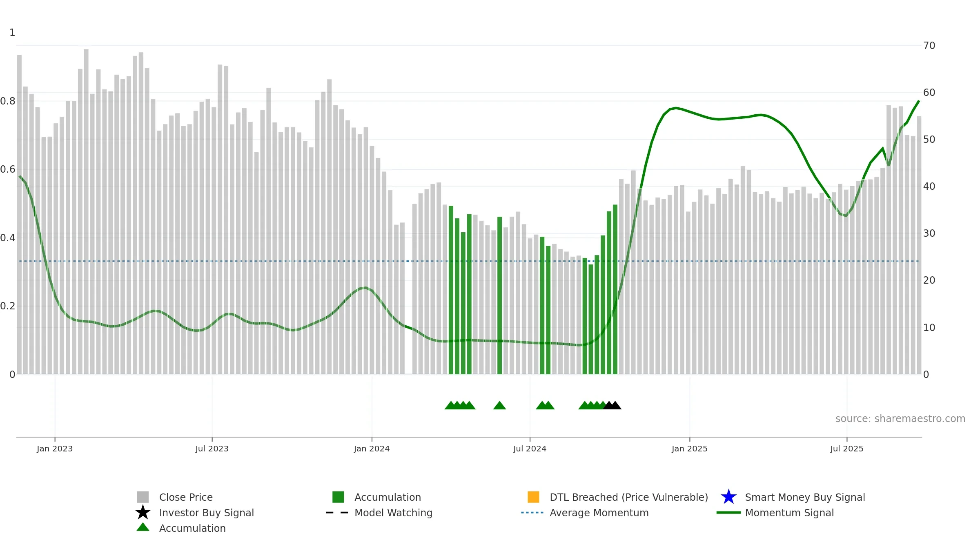Click the Jan 2025 axis label
The image size is (980, 551).
coord(689,449)
